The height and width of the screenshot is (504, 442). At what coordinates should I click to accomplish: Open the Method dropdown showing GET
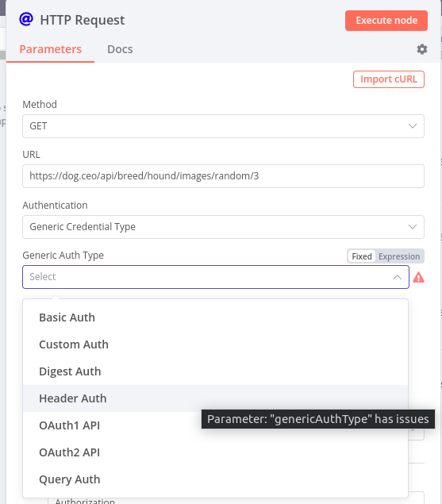tap(223, 126)
